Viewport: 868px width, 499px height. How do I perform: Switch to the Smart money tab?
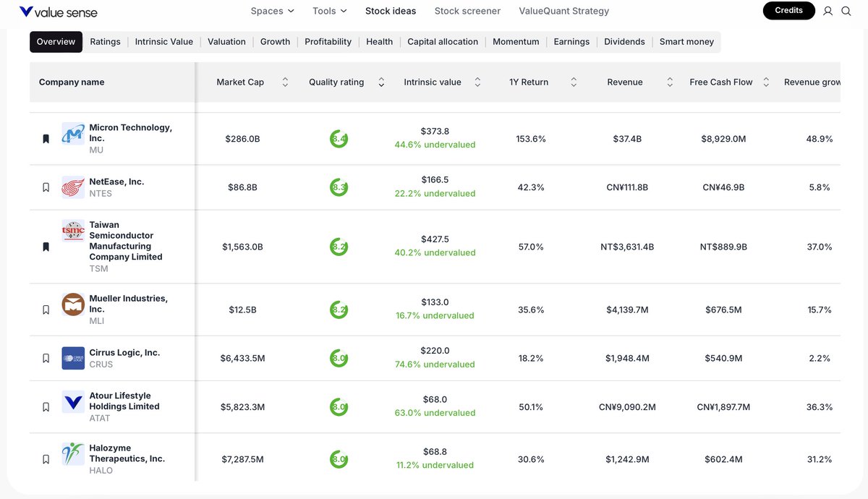[686, 42]
